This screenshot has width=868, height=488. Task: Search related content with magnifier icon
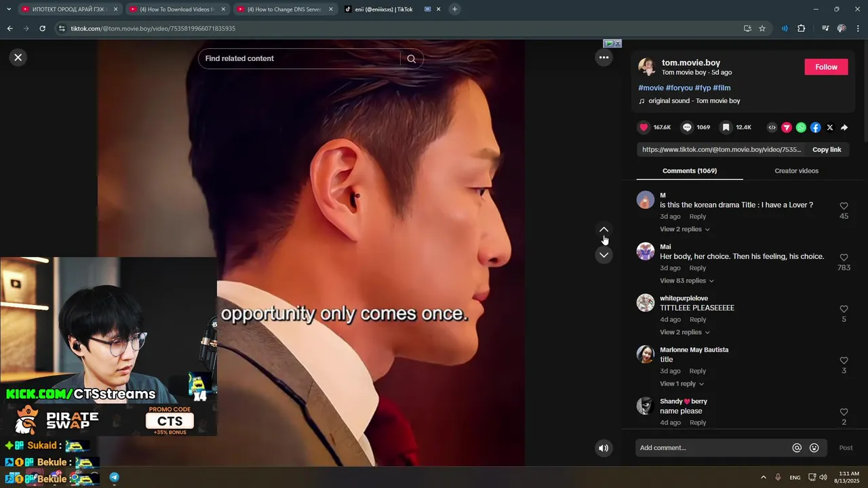coord(411,59)
